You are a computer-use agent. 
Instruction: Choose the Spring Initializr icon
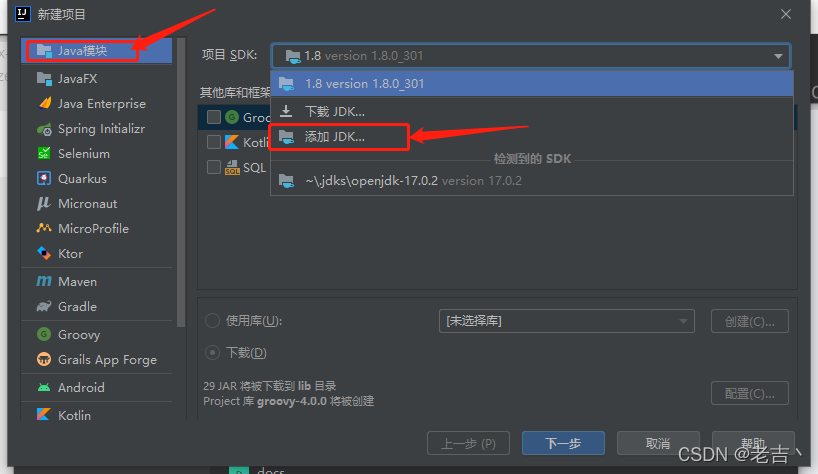coord(44,129)
